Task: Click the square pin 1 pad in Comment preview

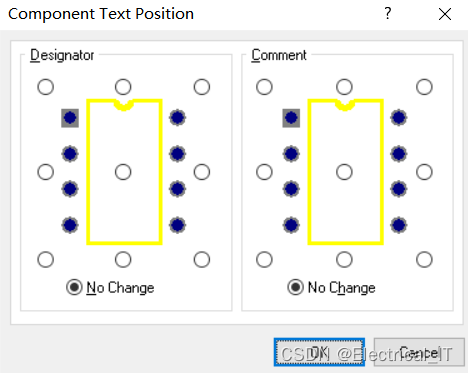Action: [291, 118]
